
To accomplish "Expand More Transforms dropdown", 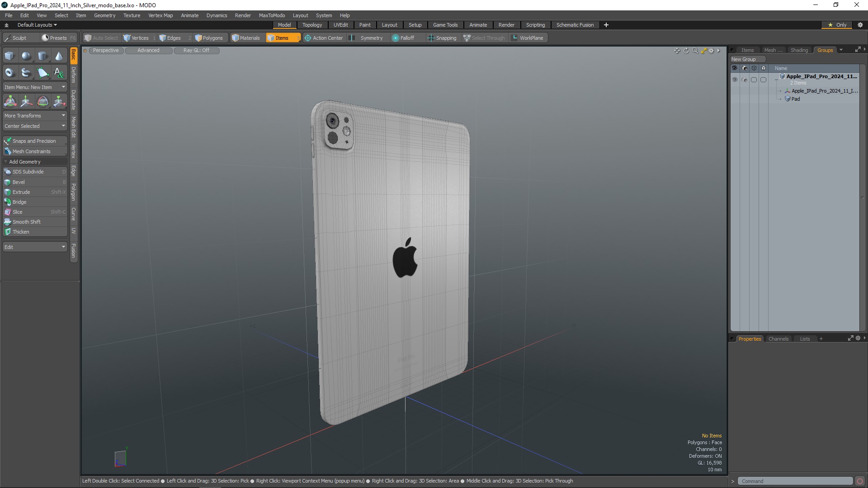I will tap(35, 116).
